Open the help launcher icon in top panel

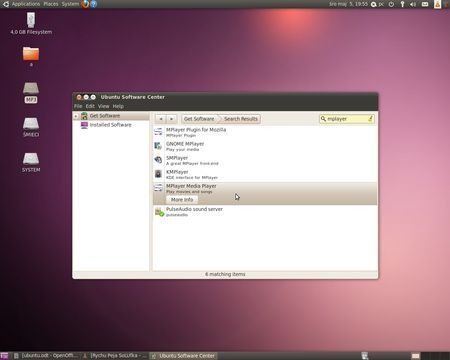point(94,4)
